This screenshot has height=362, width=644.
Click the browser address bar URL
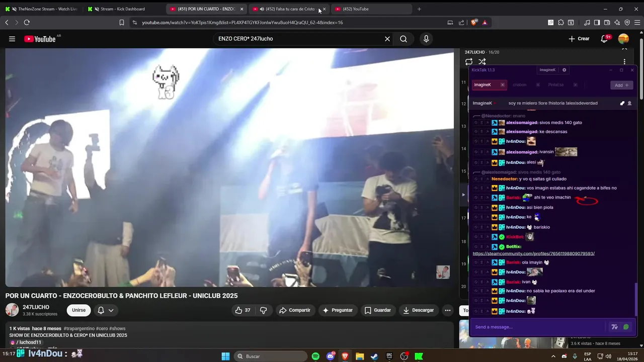(x=243, y=22)
